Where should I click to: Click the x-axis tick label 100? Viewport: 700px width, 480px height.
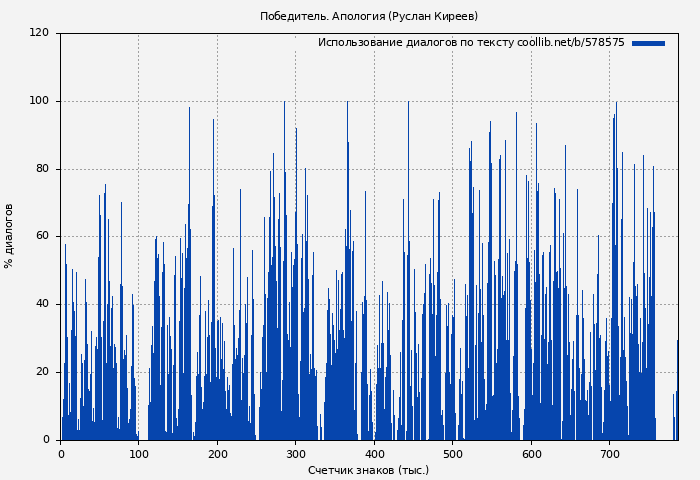click(139, 454)
